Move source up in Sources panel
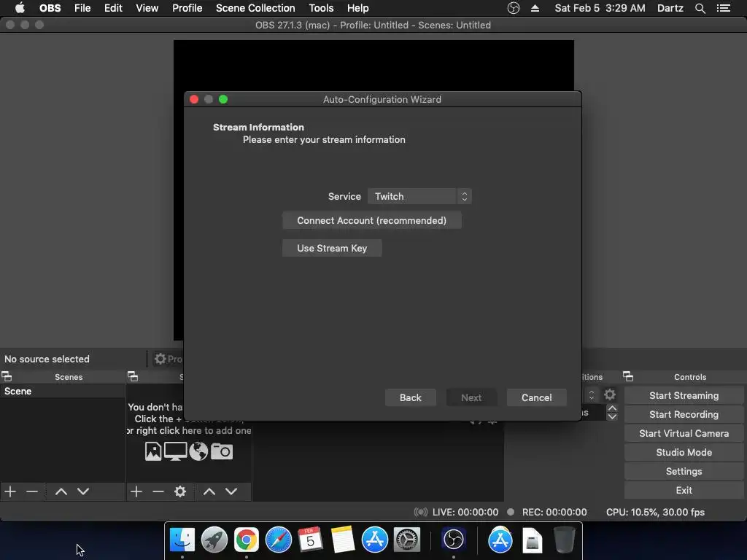Viewport: 747px width, 560px height. (x=209, y=491)
